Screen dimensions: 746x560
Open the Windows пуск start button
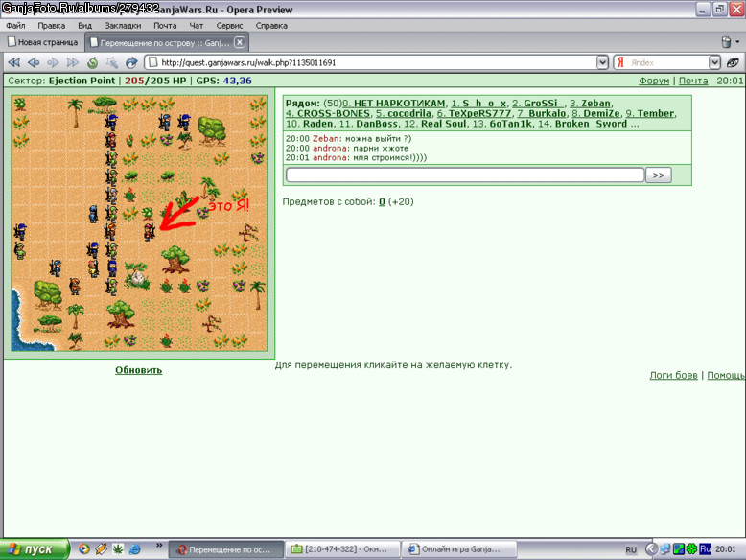pyautogui.click(x=35, y=549)
